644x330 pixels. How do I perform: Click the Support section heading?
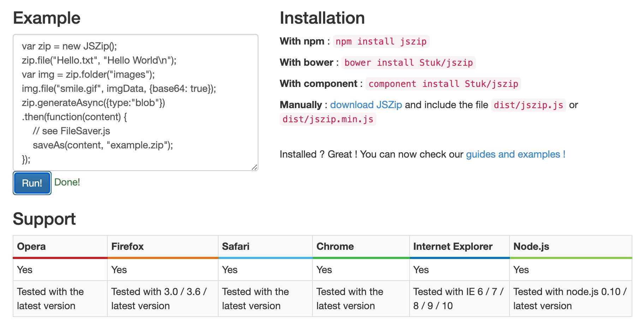[x=44, y=219]
